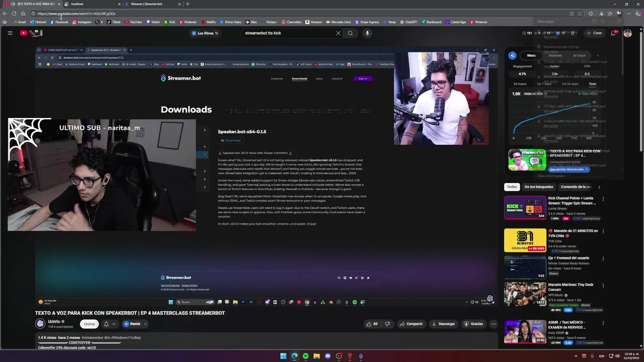Open options for Kick Channel Points video

pyautogui.click(x=603, y=199)
